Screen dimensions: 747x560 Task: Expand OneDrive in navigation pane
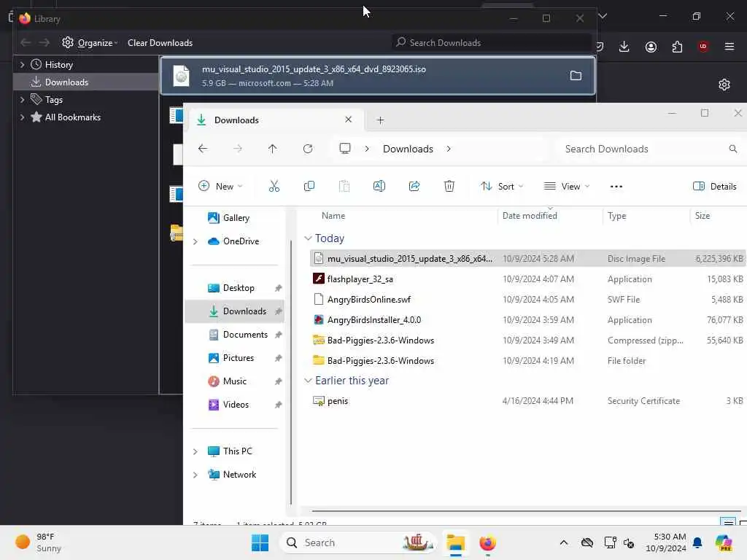click(196, 241)
